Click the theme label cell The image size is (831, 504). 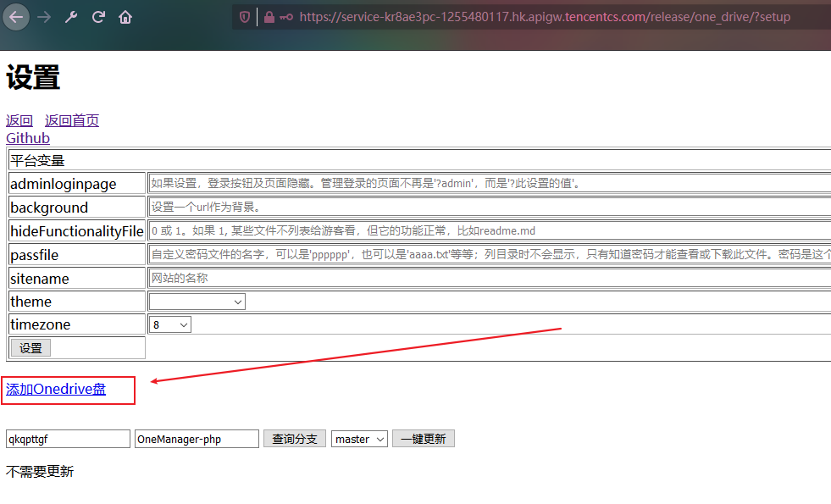click(x=77, y=302)
